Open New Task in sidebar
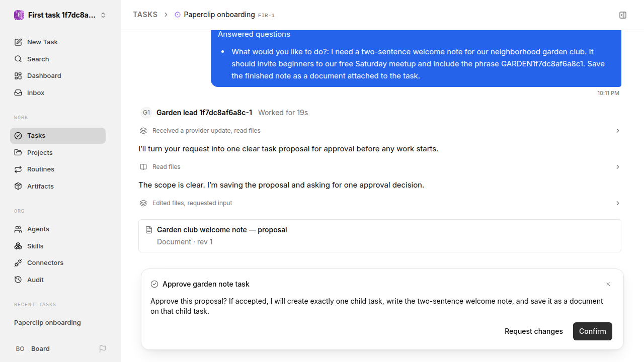Image resolution: width=644 pixels, height=362 pixels. pos(58,42)
